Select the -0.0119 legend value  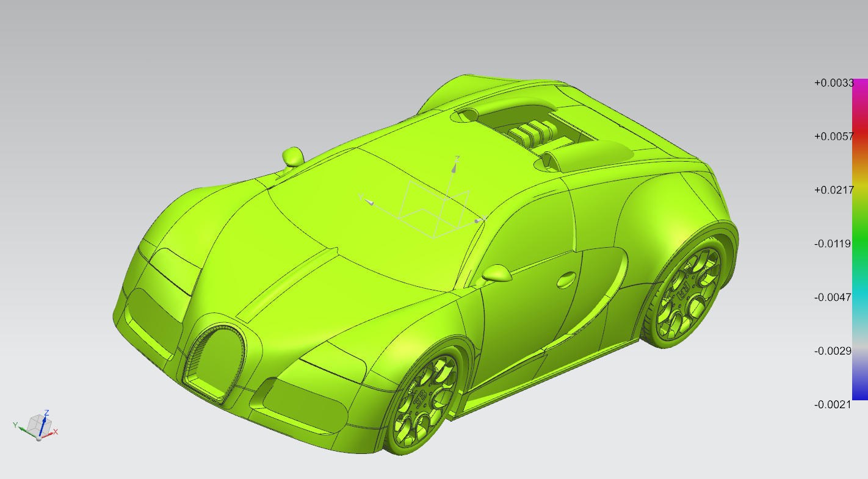coord(834,243)
